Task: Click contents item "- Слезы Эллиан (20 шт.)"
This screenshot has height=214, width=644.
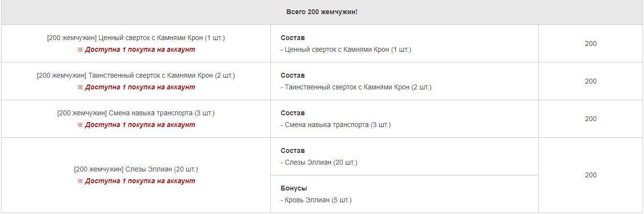Action: (x=319, y=162)
